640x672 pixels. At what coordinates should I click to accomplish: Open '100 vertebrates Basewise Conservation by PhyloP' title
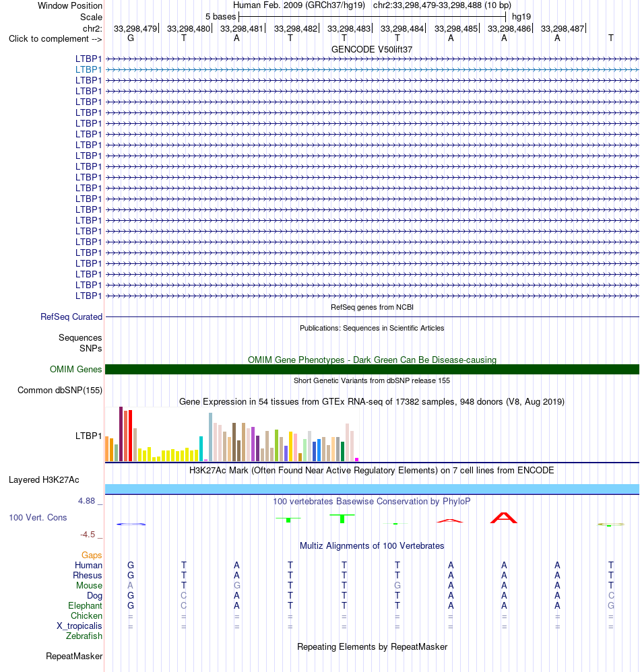372,501
